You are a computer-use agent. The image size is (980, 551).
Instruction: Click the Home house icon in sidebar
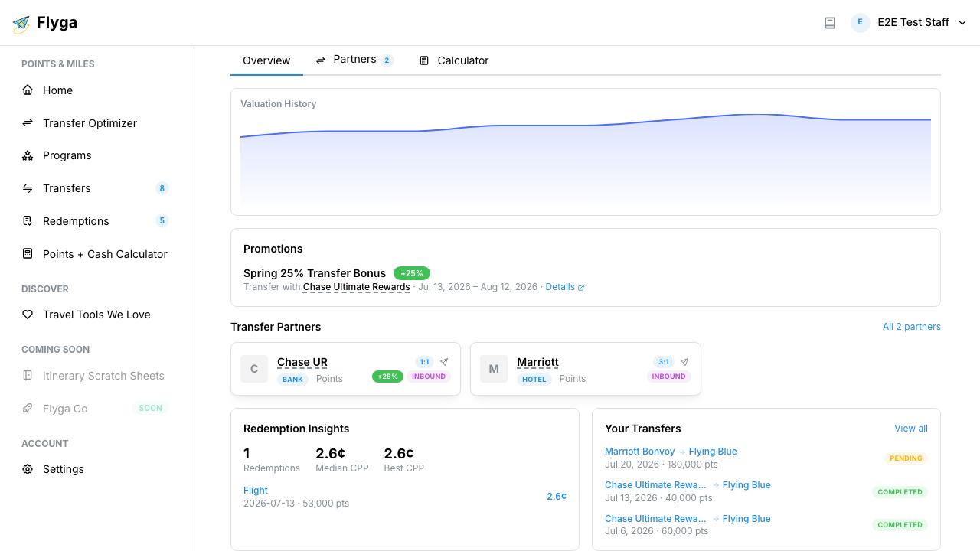(28, 90)
